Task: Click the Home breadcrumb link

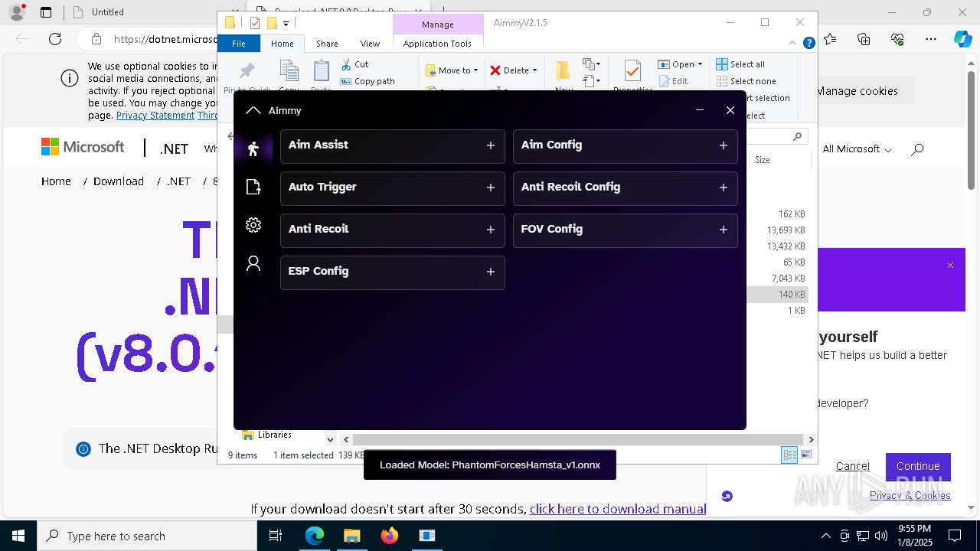Action: point(56,181)
